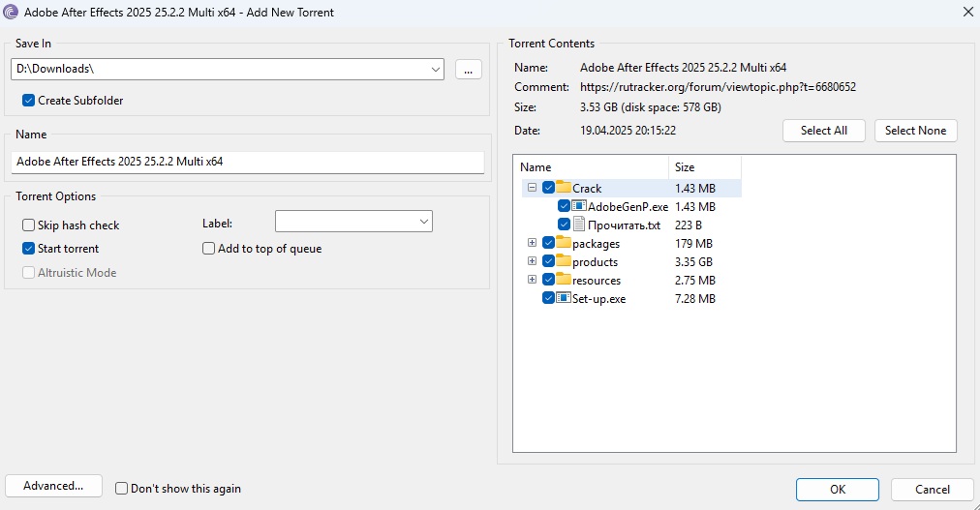Image resolution: width=980 pixels, height=510 pixels.
Task: Enable Skip hash check option
Action: point(29,225)
